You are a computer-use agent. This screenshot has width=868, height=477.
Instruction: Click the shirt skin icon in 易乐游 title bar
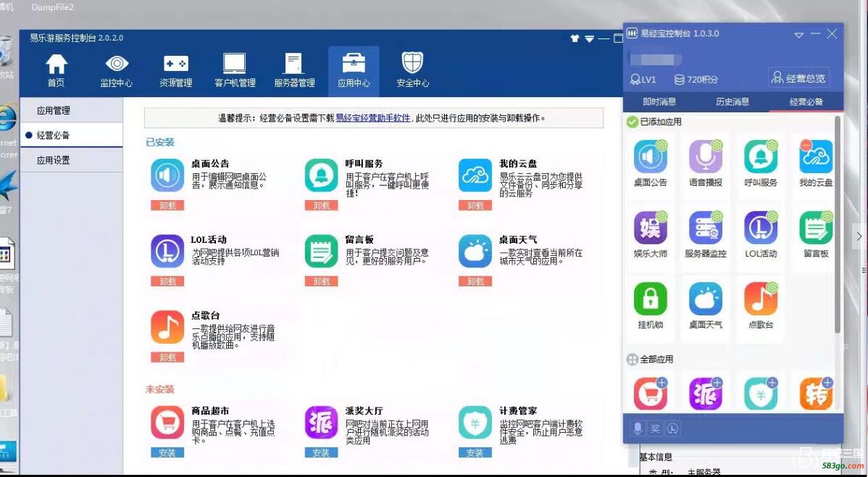[x=575, y=38]
